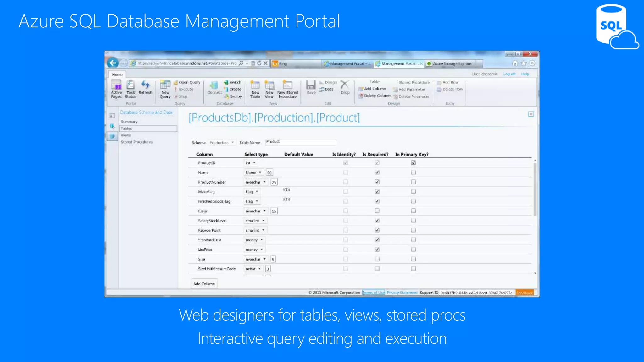Open the Terms of Use link
Screen dimensions: 644x362
(373, 293)
